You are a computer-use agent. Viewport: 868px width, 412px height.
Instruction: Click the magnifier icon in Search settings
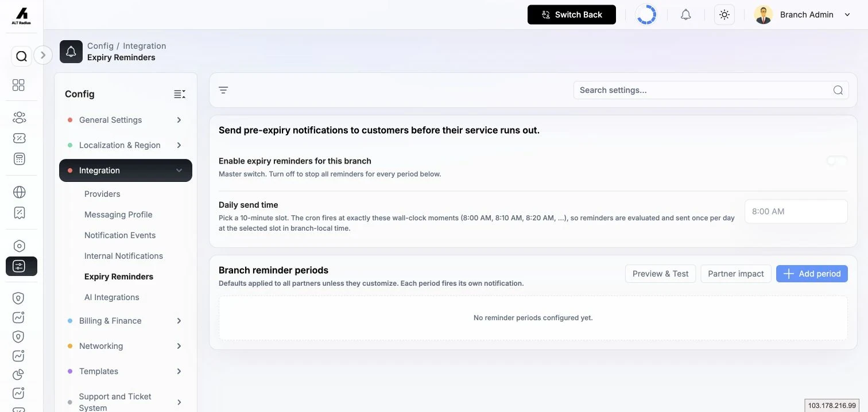[838, 90]
